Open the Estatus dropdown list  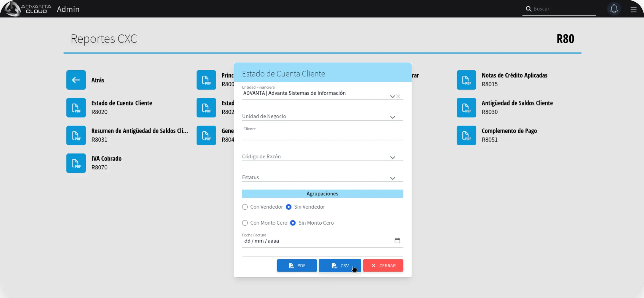[x=392, y=178]
